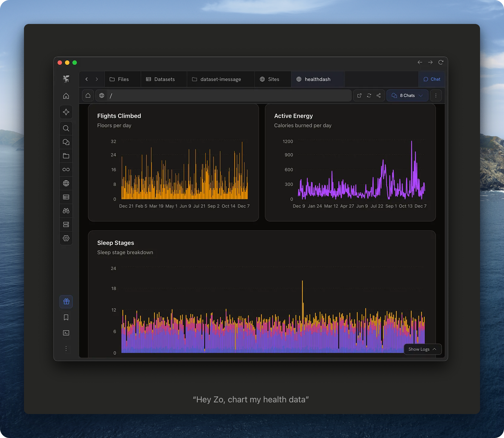Click the share icon in address toolbar

[x=379, y=96]
